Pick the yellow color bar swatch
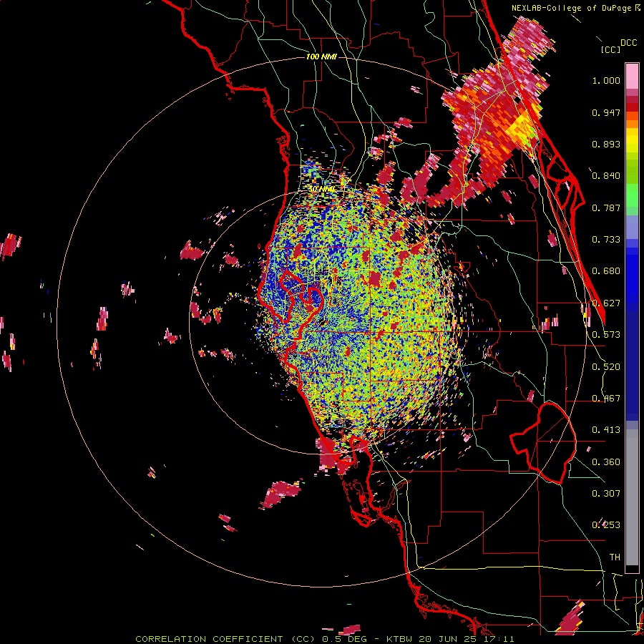The height and width of the screenshot is (644, 644). 632,140
